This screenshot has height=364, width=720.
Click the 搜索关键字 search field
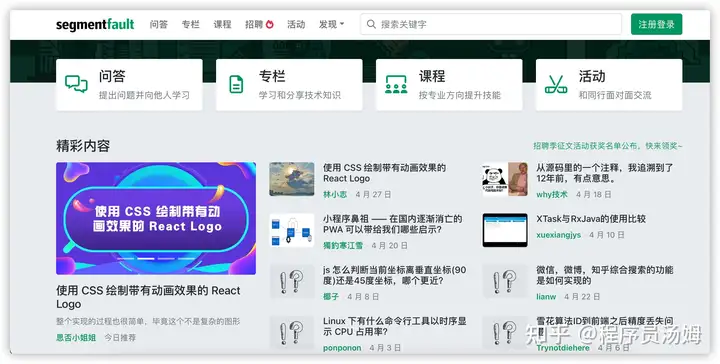pyautogui.click(x=491, y=24)
